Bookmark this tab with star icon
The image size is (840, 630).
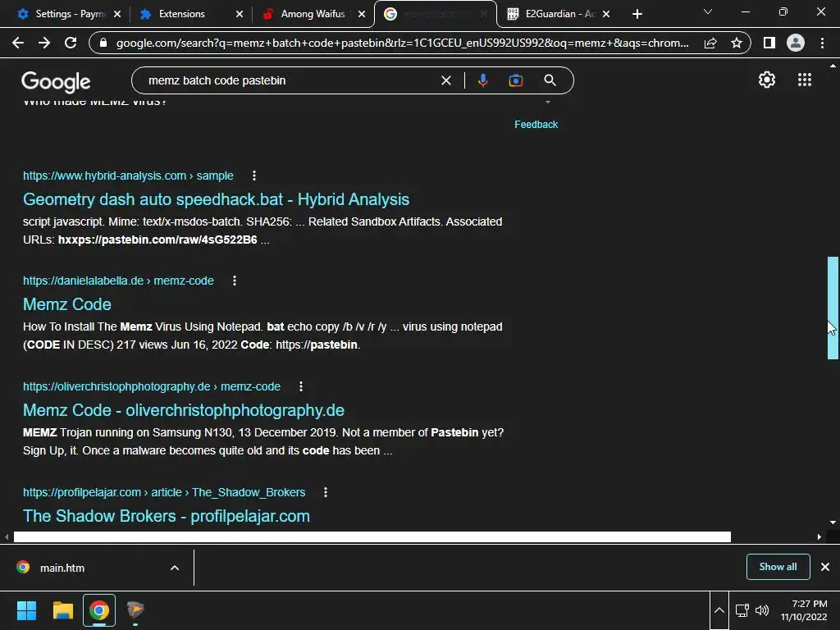pyautogui.click(x=737, y=43)
